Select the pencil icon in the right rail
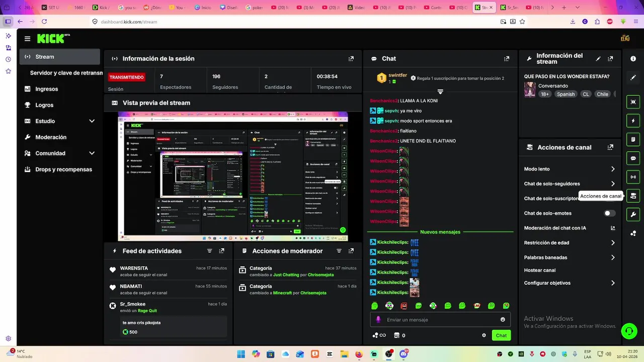This screenshot has height=362, width=644. click(x=633, y=77)
